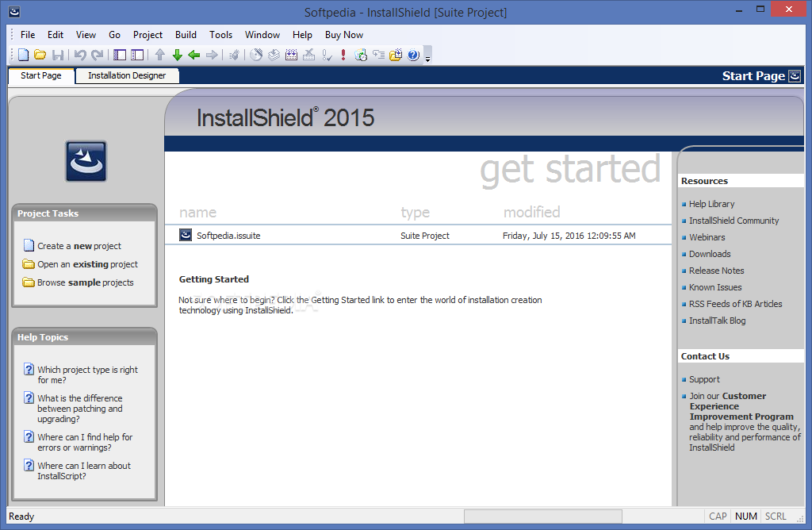Open the InstallShield Community link

pos(733,221)
